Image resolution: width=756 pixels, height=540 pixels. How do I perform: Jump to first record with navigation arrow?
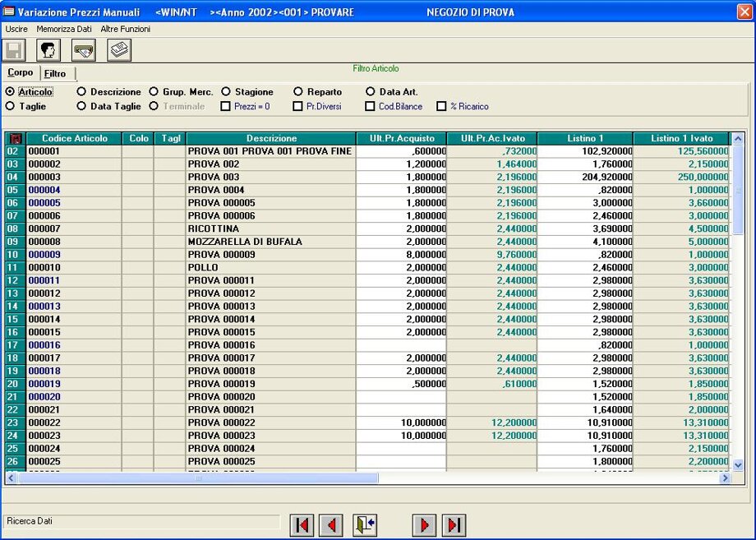coord(302,524)
